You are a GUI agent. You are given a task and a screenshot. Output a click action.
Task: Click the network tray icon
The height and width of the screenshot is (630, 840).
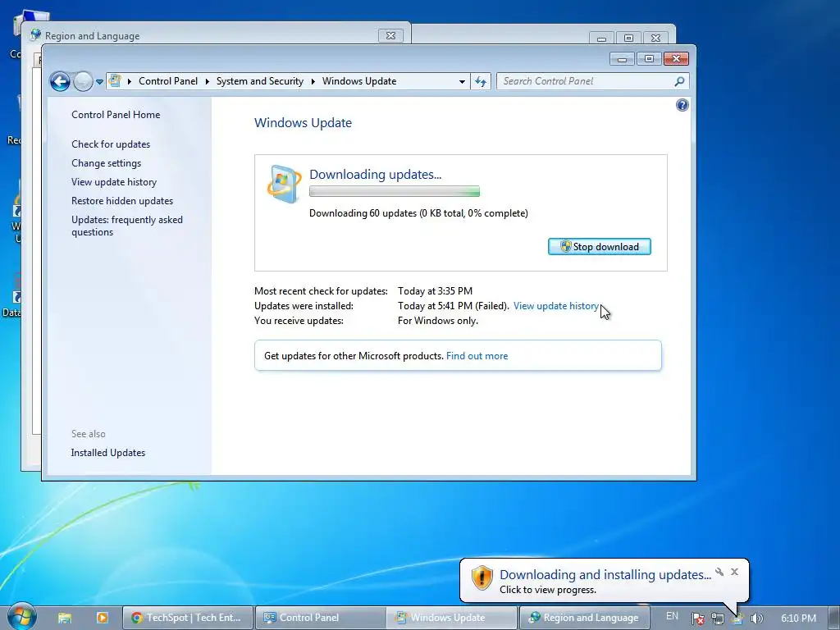(x=718, y=619)
